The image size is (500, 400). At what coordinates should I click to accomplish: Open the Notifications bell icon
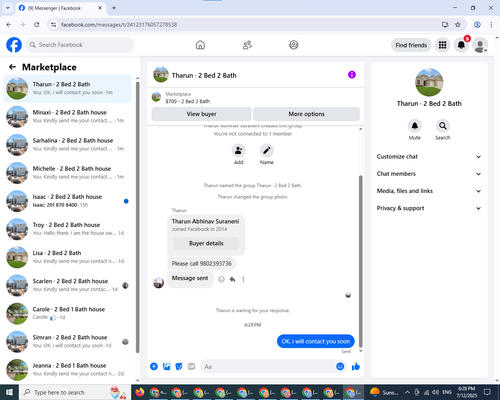click(461, 45)
